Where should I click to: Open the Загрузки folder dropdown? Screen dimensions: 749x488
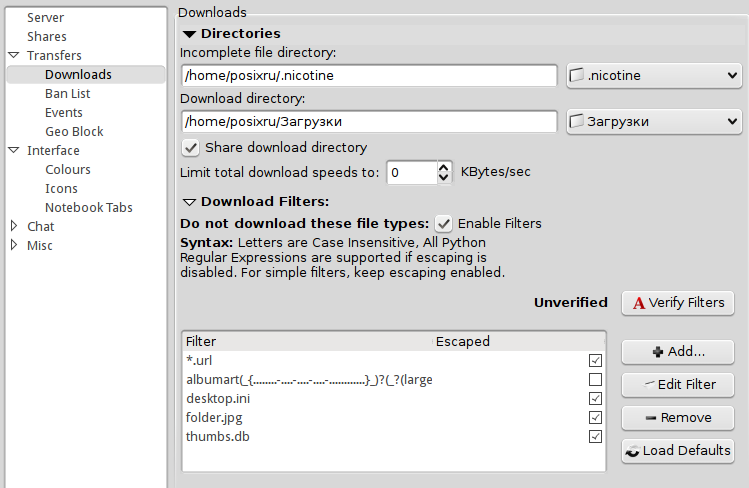(x=654, y=121)
